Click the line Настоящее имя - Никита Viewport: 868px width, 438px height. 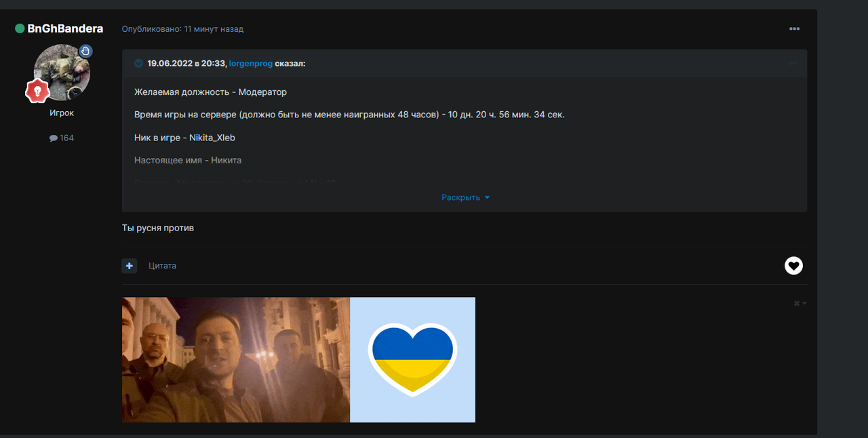click(x=188, y=161)
